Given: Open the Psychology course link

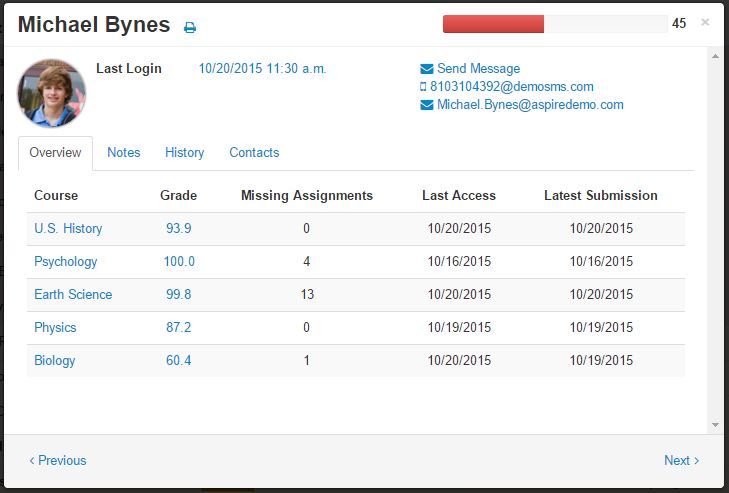Looking at the screenshot, I should click(x=66, y=262).
